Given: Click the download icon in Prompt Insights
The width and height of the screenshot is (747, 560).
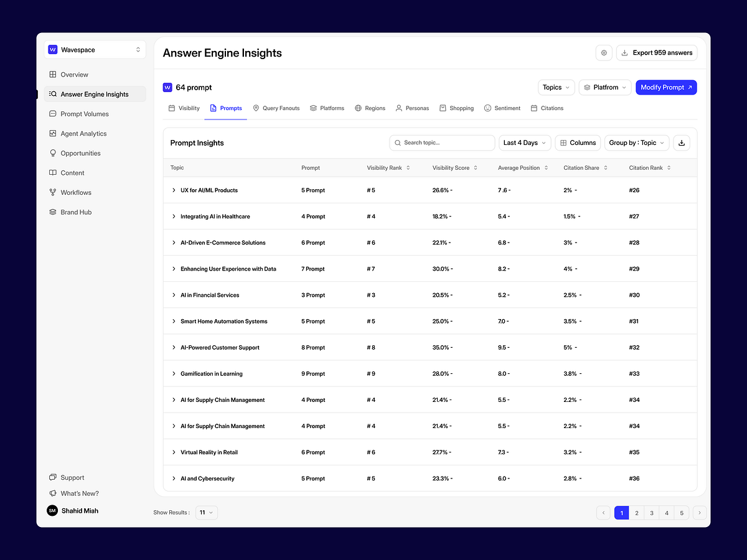Looking at the screenshot, I should (682, 143).
